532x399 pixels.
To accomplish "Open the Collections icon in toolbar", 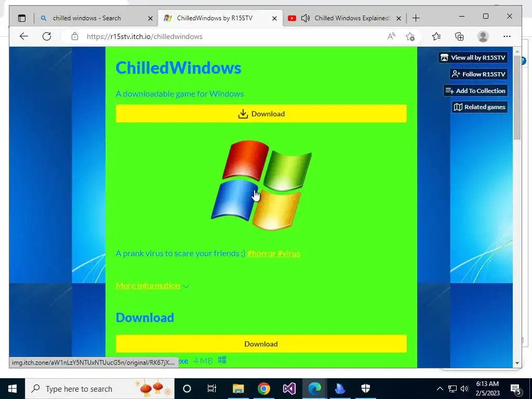I will tap(459, 36).
